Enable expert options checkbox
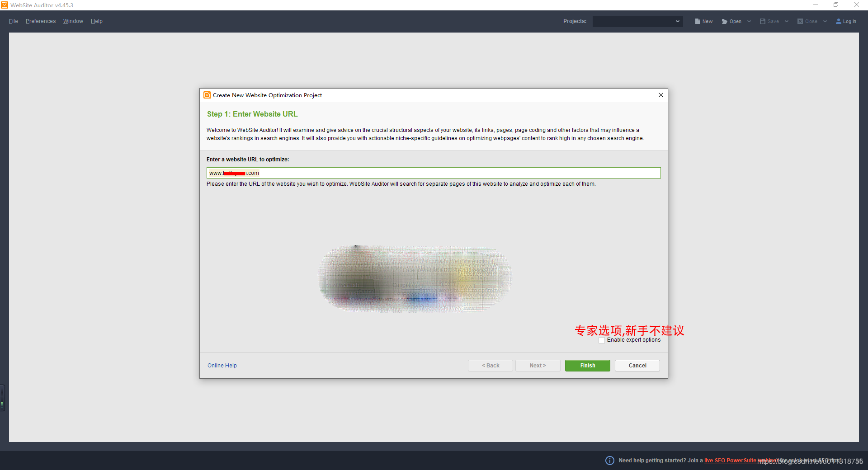This screenshot has width=868, height=470. click(x=602, y=340)
